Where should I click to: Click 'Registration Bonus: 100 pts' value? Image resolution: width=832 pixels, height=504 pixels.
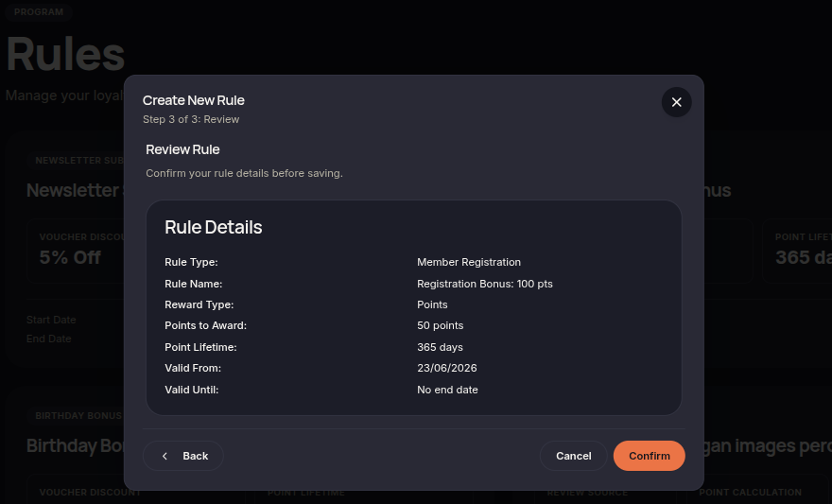pyautogui.click(x=484, y=284)
